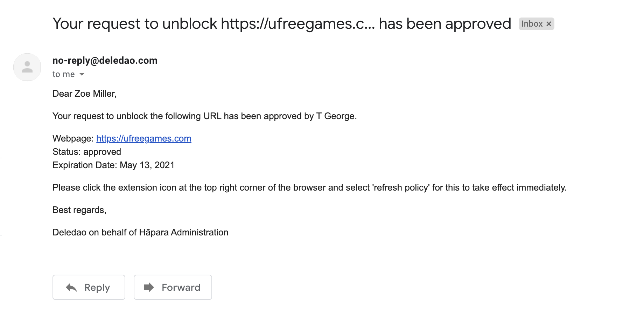Image resolution: width=644 pixels, height=316 pixels.
Task: Click the curved arrow icon inside Reply button
Action: click(71, 288)
